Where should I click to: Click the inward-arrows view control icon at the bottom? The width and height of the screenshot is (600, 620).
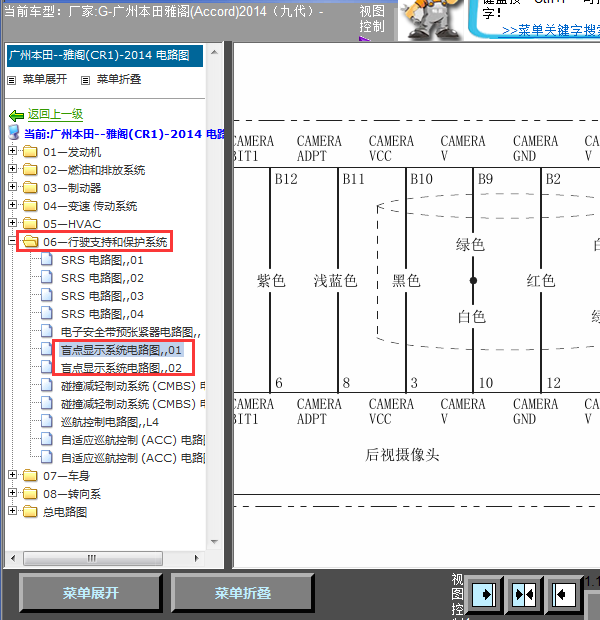pyautogui.click(x=524, y=594)
